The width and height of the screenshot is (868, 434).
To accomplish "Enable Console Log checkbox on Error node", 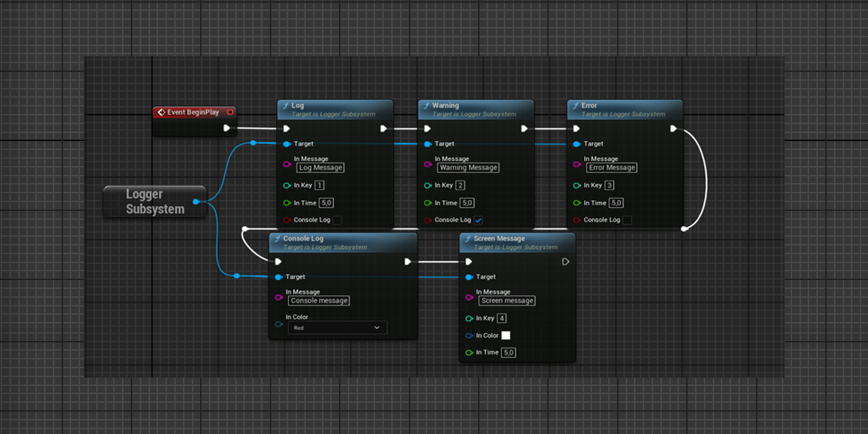I will click(627, 220).
